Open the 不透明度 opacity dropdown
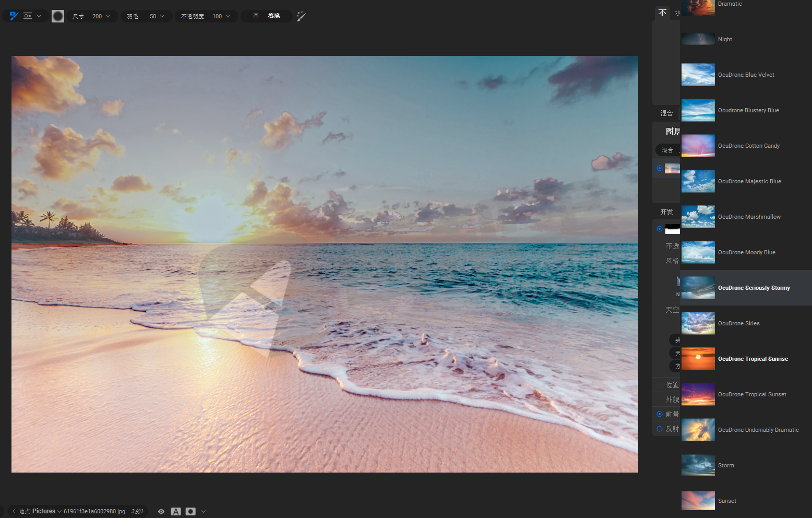 click(x=228, y=16)
